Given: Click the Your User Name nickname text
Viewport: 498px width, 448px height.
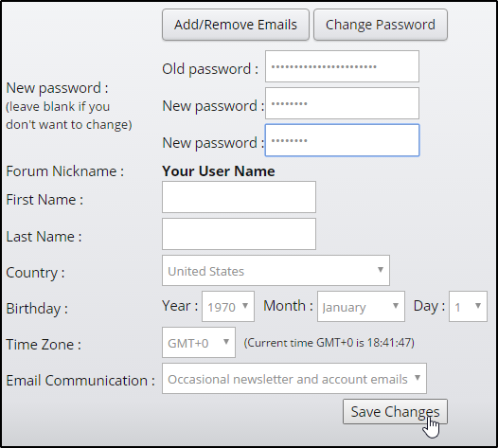Looking at the screenshot, I should pos(219,171).
